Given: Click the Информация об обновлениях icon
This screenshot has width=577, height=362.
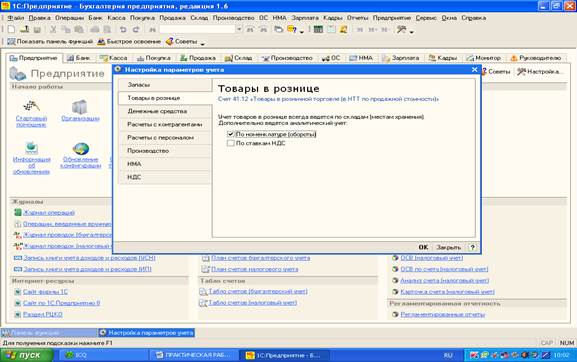Looking at the screenshot, I should [x=31, y=148].
